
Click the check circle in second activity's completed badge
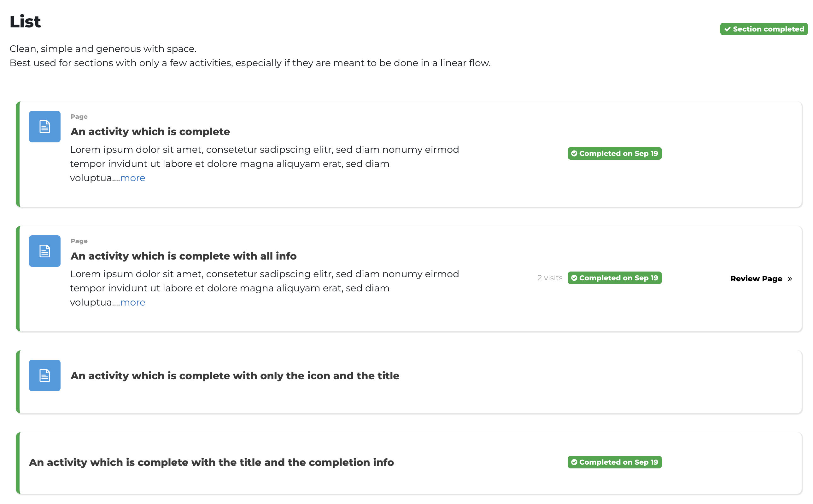coord(574,278)
